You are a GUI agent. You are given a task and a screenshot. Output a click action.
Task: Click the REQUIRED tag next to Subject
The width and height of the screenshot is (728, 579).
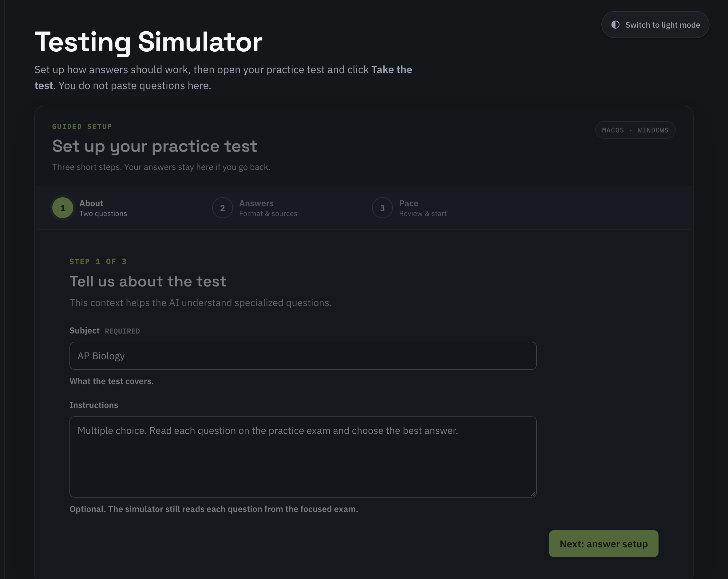(x=122, y=331)
